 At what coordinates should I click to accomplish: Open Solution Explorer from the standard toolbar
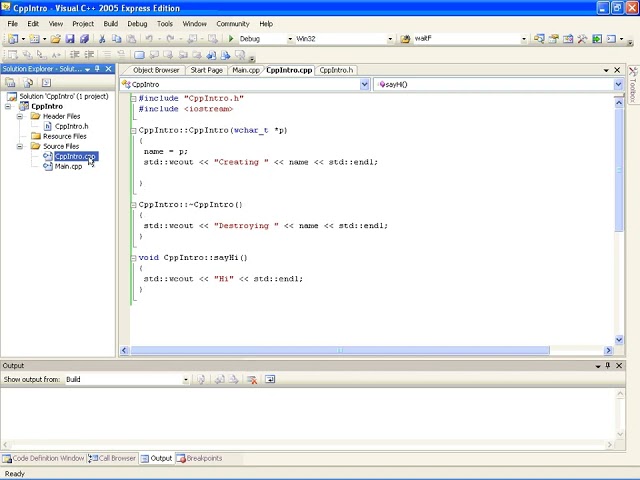click(x=539, y=39)
